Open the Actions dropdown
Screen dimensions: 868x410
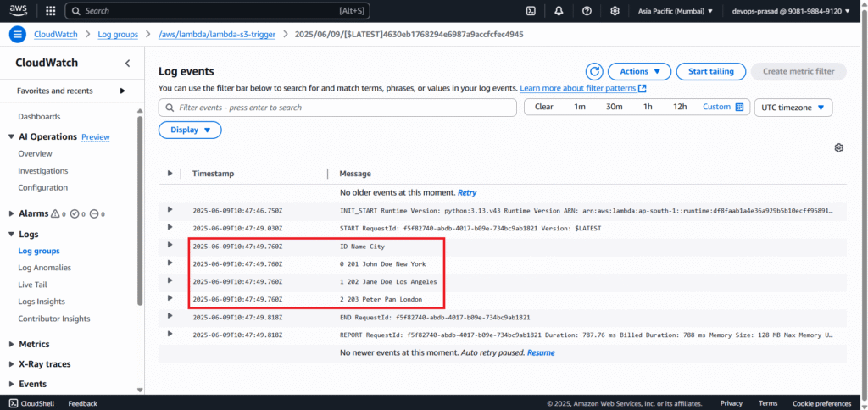point(639,71)
